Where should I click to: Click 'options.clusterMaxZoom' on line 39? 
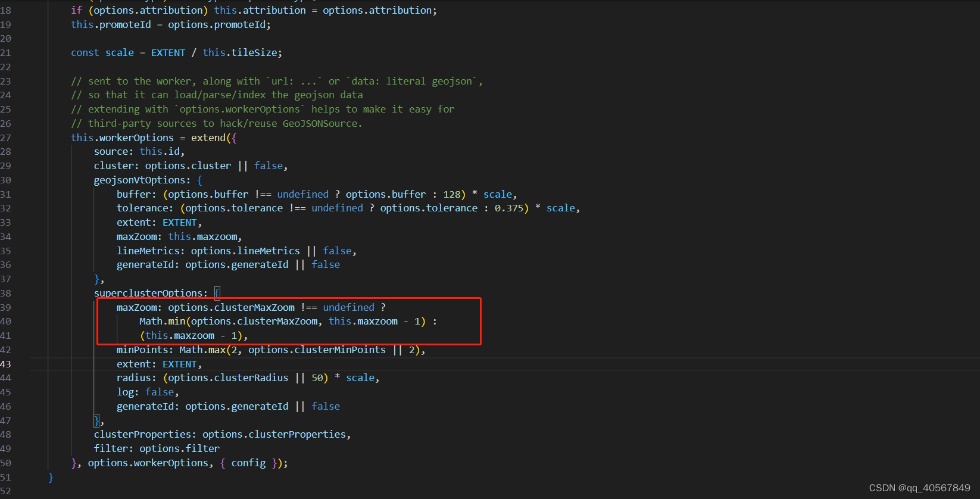(x=231, y=307)
